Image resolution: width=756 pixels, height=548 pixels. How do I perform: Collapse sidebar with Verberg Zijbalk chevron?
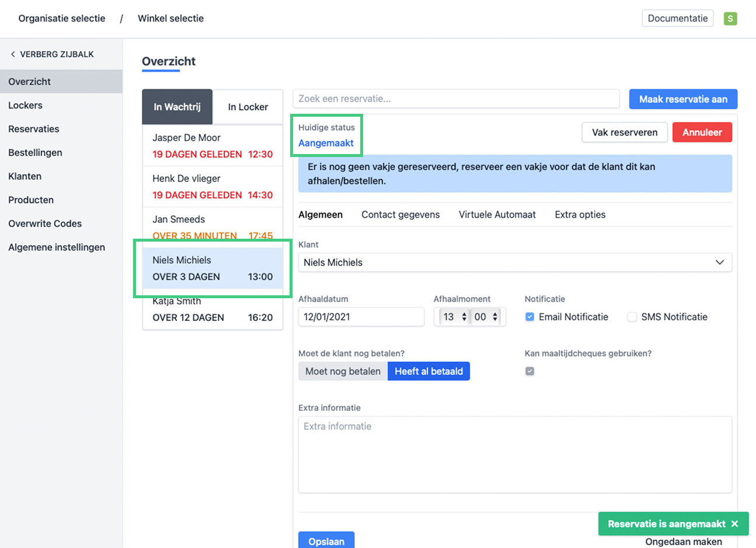click(13, 54)
